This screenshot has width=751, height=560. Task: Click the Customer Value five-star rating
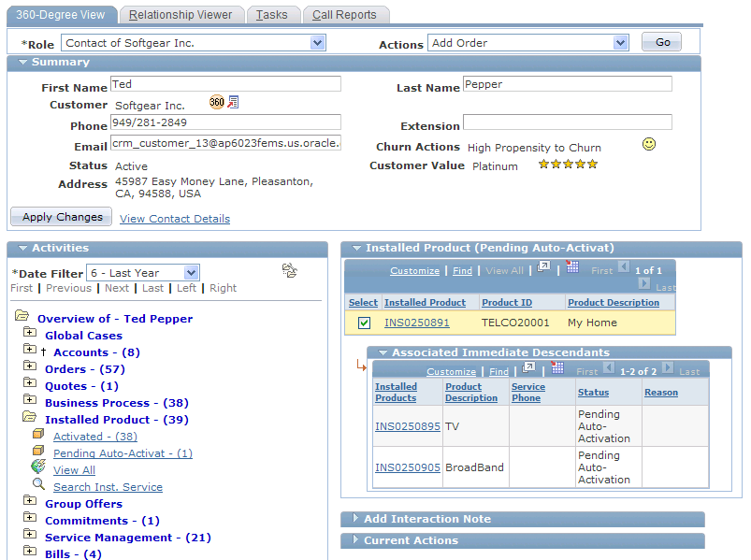pyautogui.click(x=568, y=165)
